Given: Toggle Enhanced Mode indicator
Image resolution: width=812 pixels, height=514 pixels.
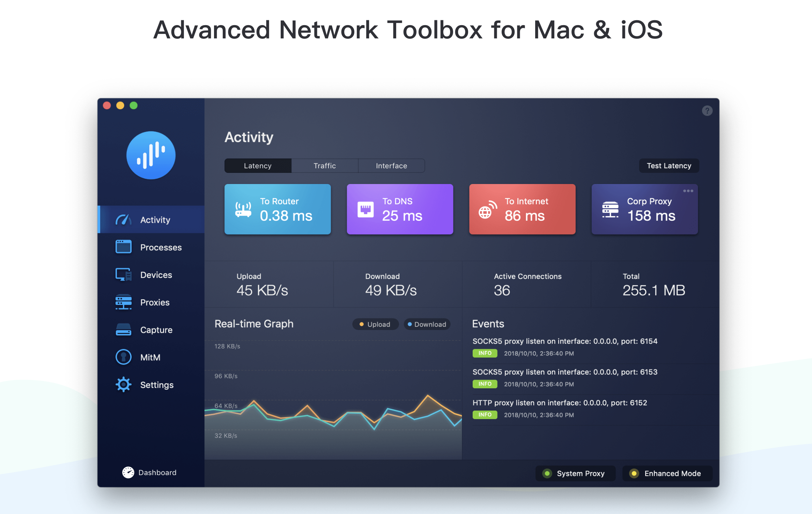Looking at the screenshot, I should (x=667, y=473).
